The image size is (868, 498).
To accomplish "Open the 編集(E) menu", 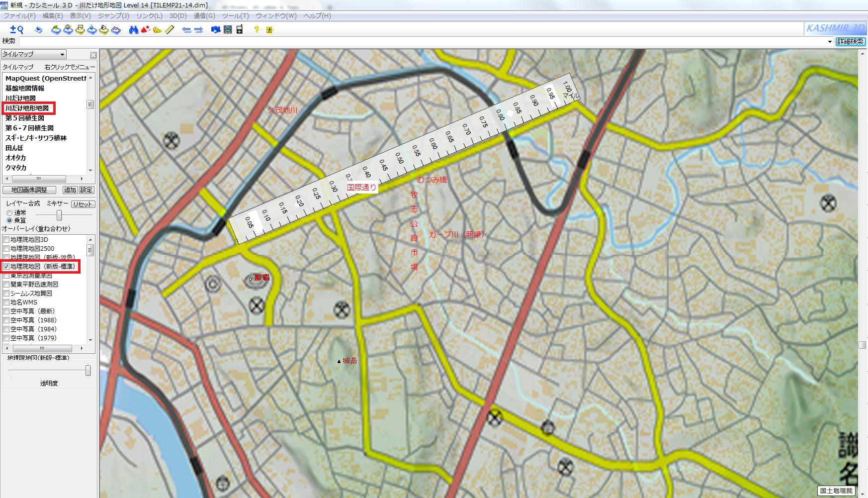I will coord(53,16).
